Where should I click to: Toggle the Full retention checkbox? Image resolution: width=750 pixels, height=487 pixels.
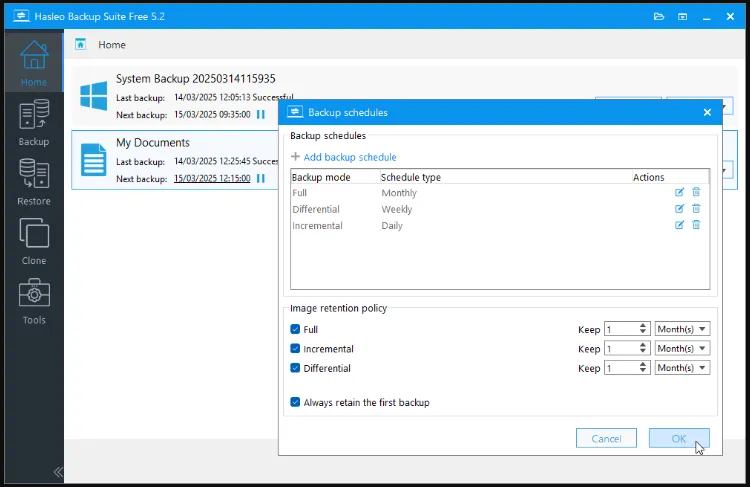(295, 329)
